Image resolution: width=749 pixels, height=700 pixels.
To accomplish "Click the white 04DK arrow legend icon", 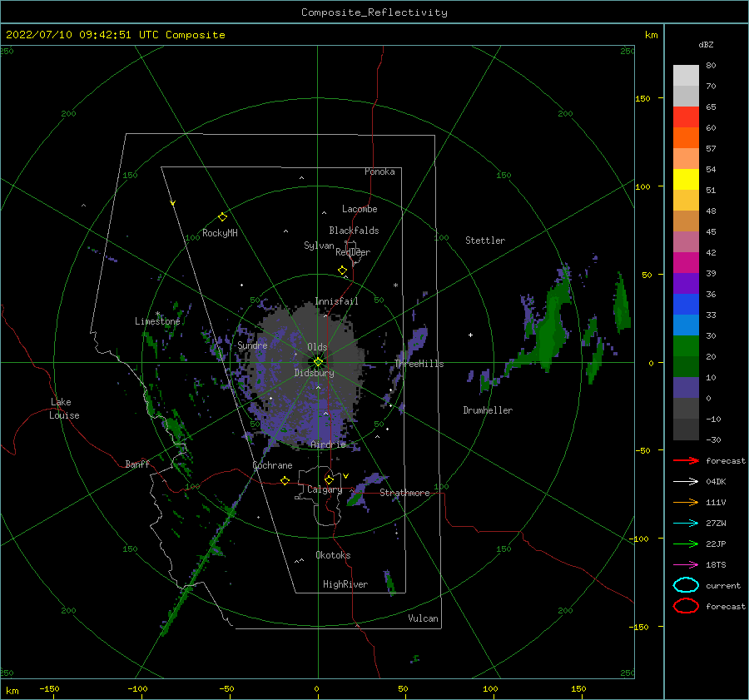I will (x=686, y=481).
